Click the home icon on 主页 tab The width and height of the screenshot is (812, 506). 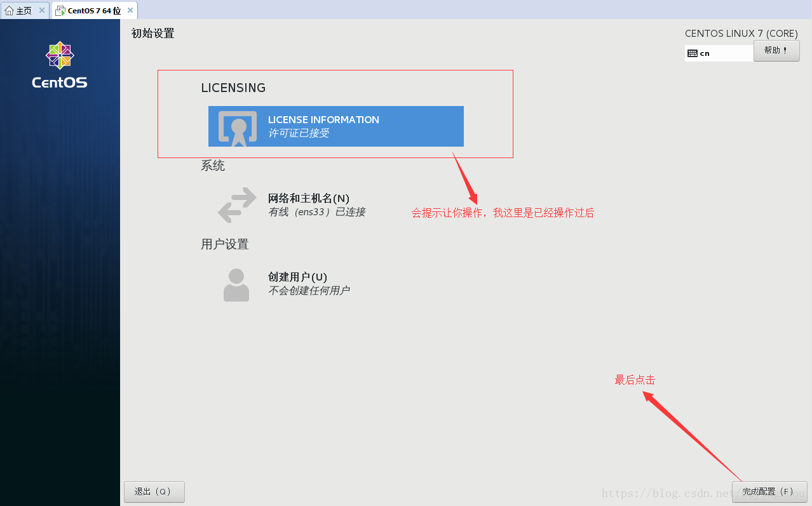[9, 11]
